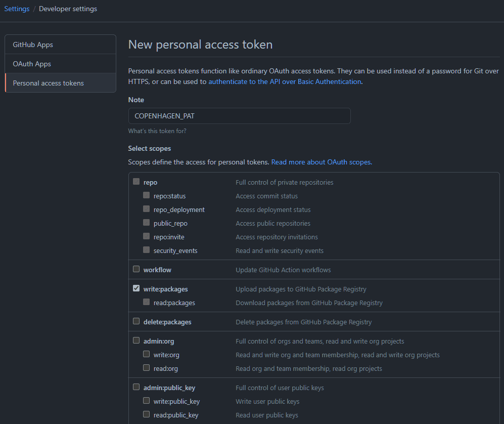Screen dimensions: 504x424
Task: Open GitHub Apps in the sidebar
Action: (x=33, y=45)
